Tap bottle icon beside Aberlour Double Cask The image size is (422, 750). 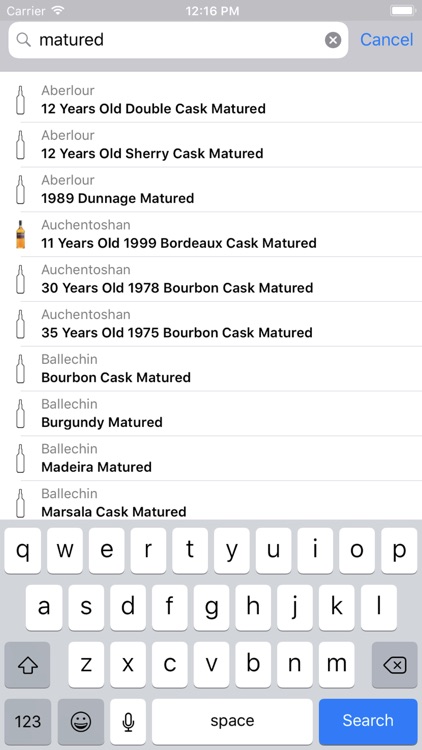20,100
